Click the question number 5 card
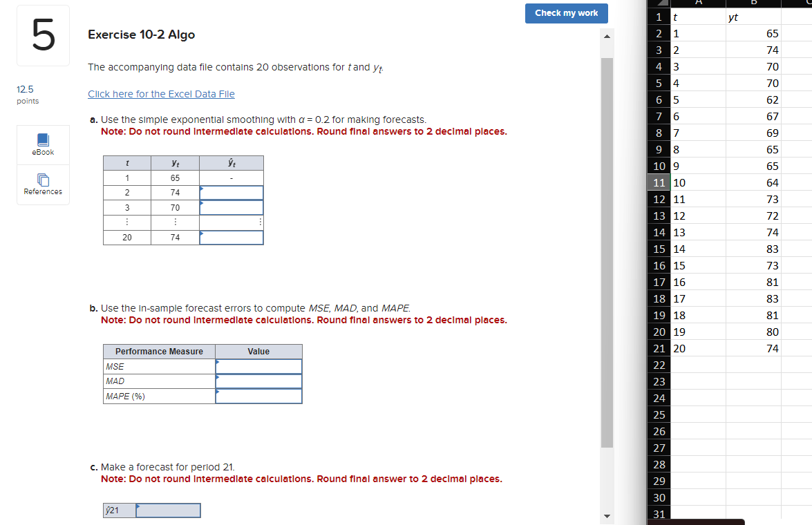 click(x=43, y=35)
